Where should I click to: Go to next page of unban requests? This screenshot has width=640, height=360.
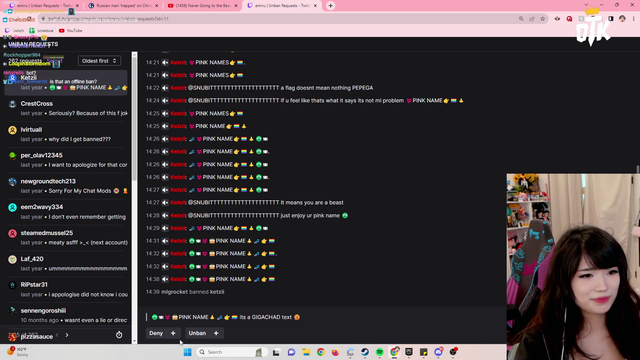coord(67,335)
